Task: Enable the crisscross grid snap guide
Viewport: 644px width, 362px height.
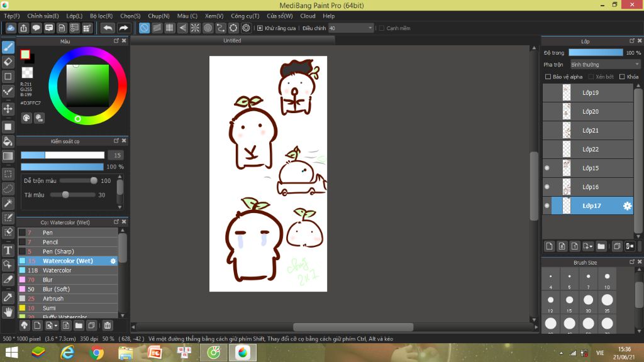Action: click(x=170, y=28)
